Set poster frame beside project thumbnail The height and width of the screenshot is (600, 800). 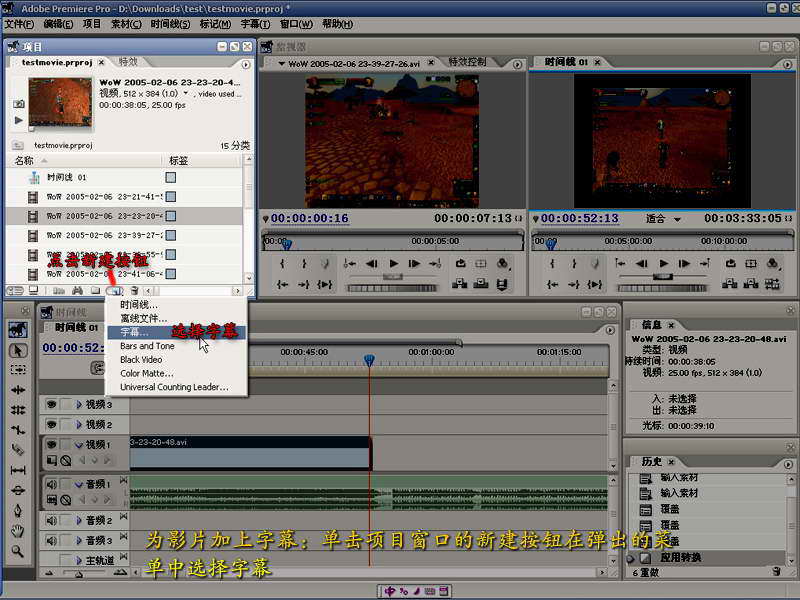pos(18,104)
